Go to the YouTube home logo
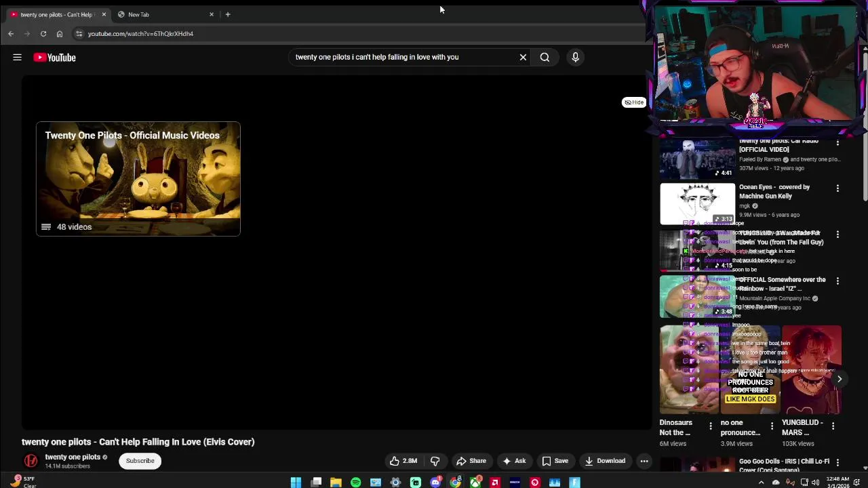This screenshot has width=868, height=488. point(54,58)
